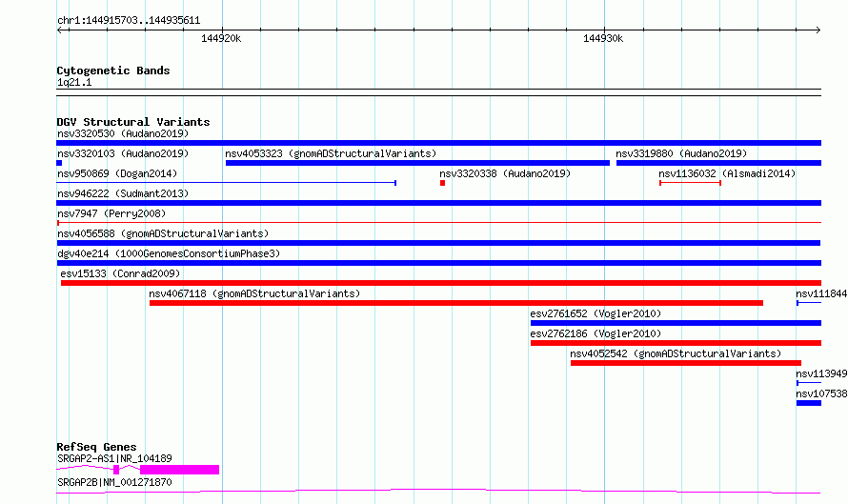Viewport: 848px width, 504px height.
Task: Click the chr1:144915703..144935611 coordinate label
Action: 129,21
